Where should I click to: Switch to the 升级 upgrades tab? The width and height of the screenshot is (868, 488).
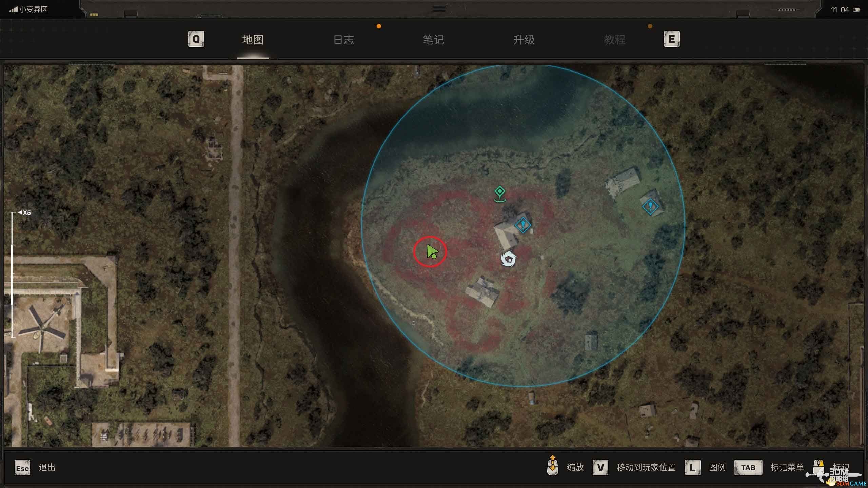click(524, 40)
